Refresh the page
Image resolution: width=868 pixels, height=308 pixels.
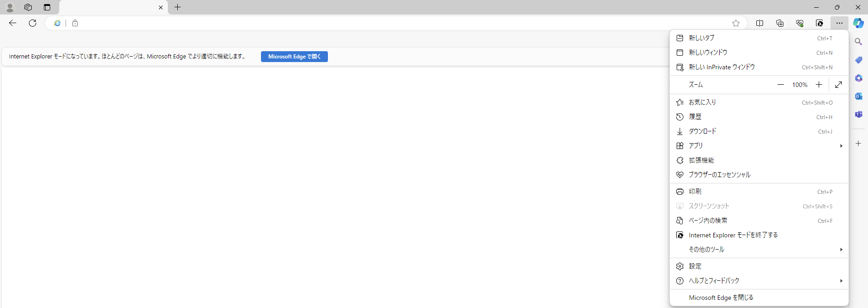tap(33, 23)
